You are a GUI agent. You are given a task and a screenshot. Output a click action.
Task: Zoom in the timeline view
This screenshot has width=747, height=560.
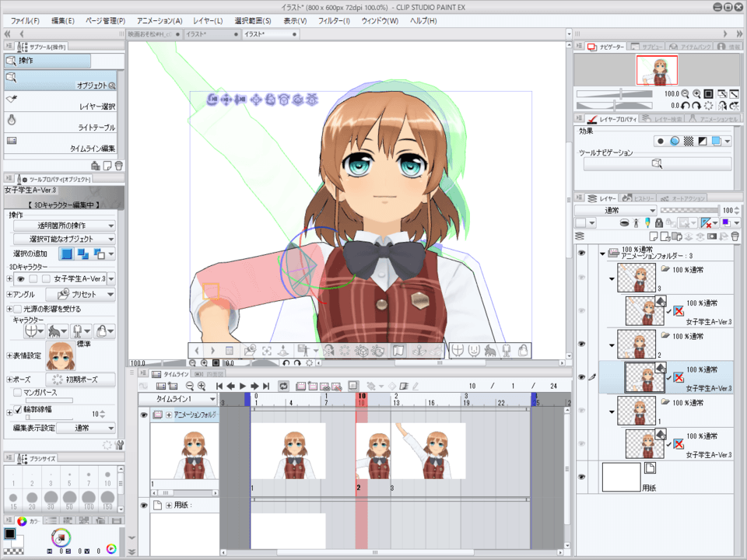(x=202, y=386)
